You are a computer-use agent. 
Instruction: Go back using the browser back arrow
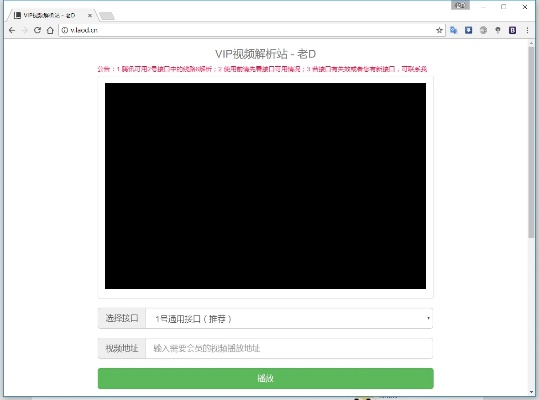12,30
